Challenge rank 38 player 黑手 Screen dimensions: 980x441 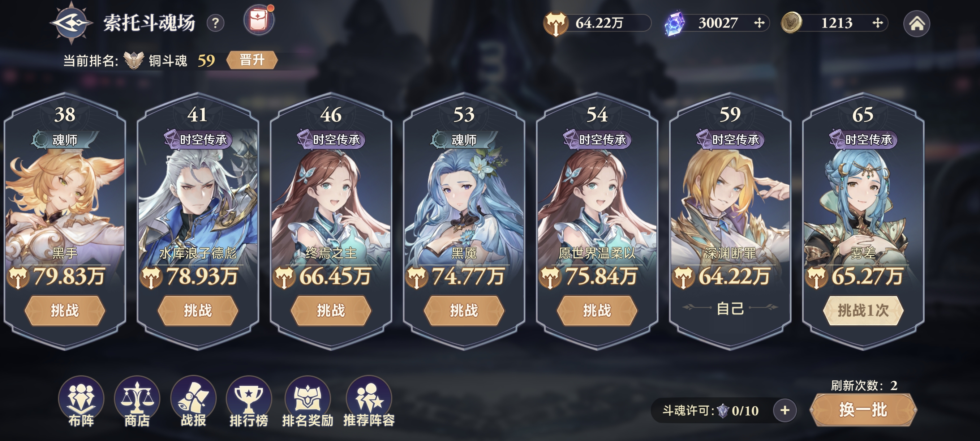tap(65, 311)
